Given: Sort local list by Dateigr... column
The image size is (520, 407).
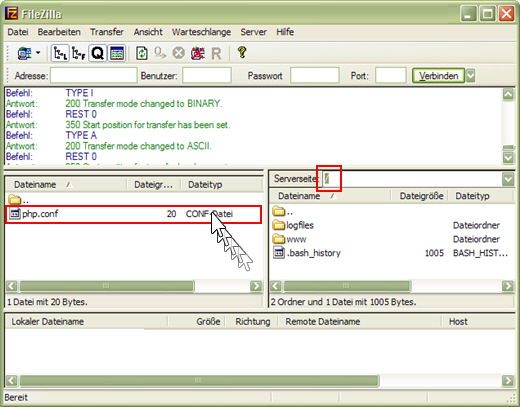Looking at the screenshot, I should pos(153,184).
